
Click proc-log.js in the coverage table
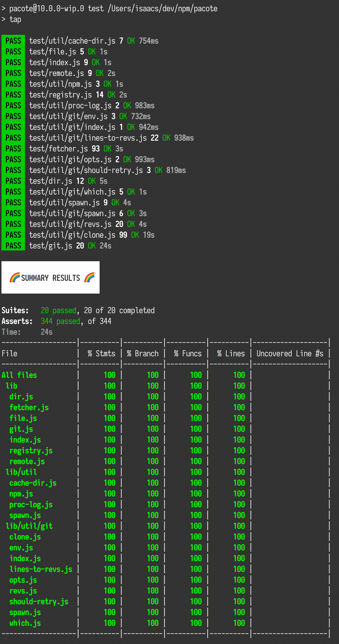(x=31, y=504)
